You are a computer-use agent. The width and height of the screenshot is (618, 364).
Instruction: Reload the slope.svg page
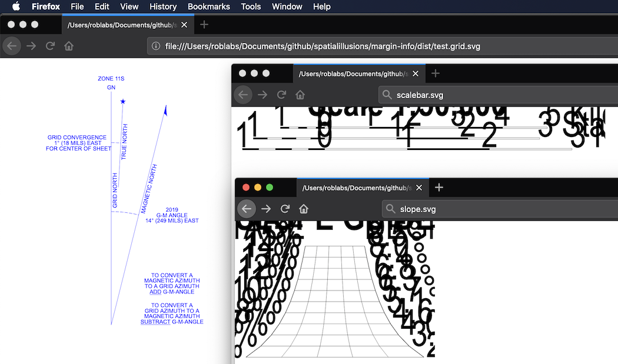click(285, 208)
